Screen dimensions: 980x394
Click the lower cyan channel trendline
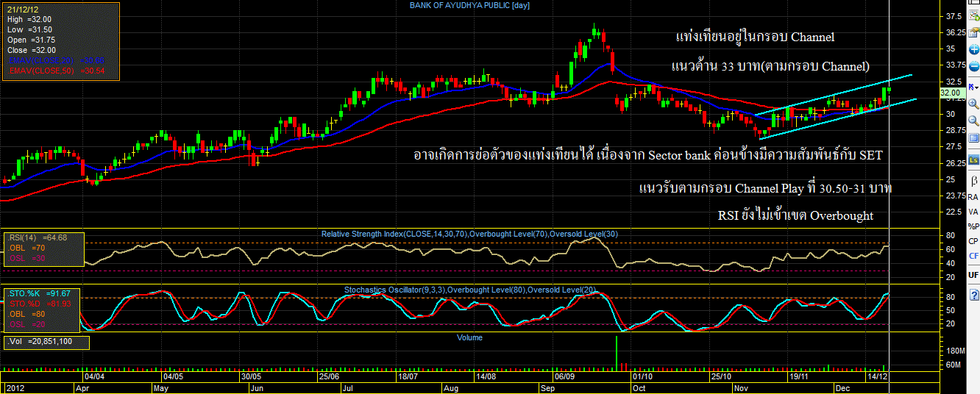839,118
